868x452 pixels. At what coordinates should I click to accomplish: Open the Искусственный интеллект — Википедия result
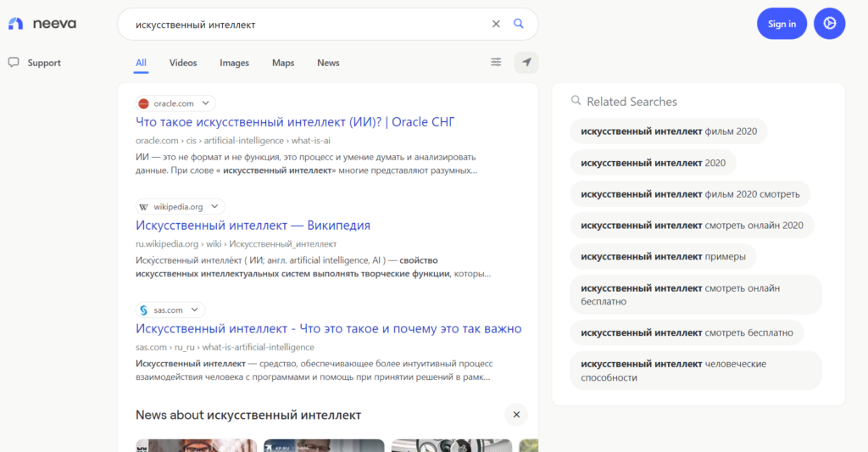click(x=253, y=226)
